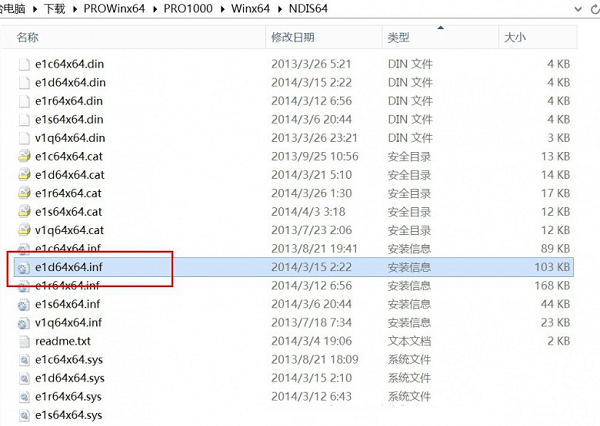Click the 名称 column header

[28, 37]
